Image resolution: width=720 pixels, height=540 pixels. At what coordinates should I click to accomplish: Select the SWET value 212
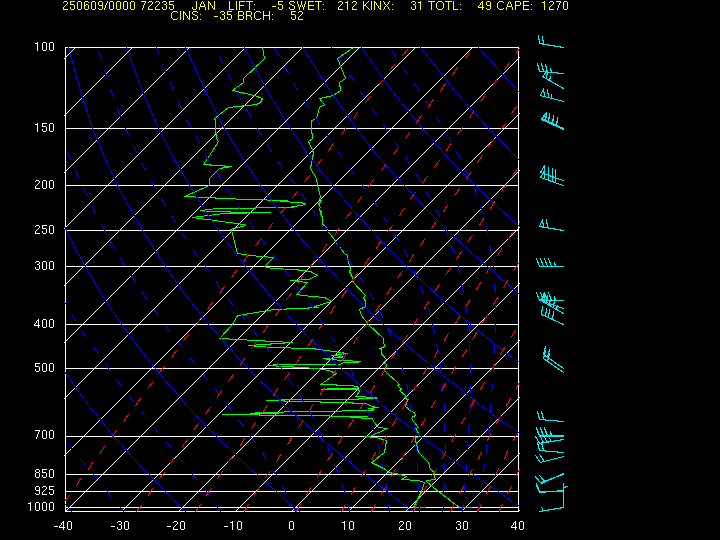[347, 6]
